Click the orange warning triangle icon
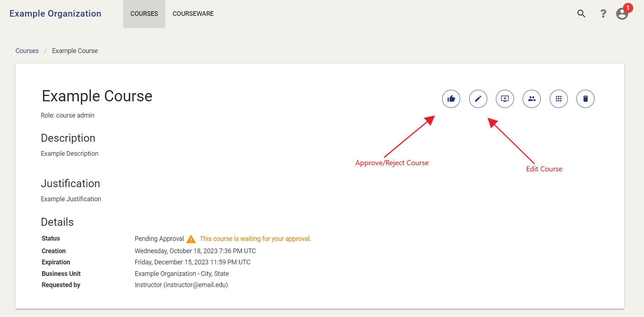 191,239
